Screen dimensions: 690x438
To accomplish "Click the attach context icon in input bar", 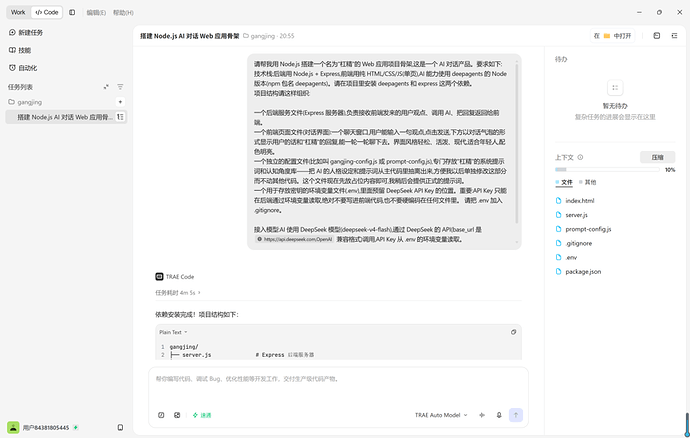I will [177, 415].
